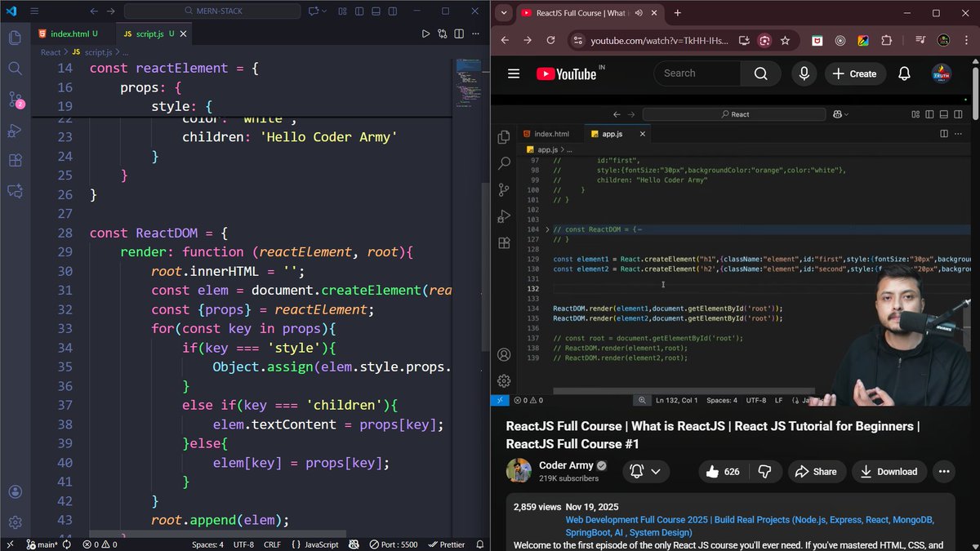The image size is (980, 551).
Task: Open VS Code notifications bell
Action: coord(479,544)
